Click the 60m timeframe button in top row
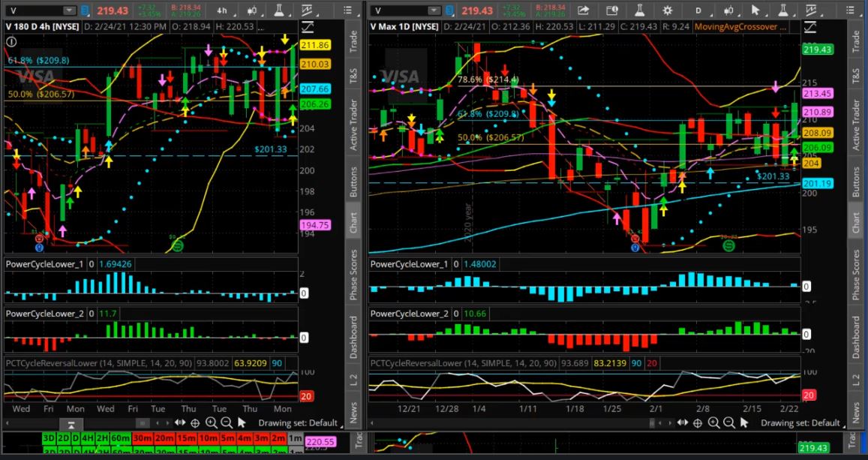The image size is (868, 460). click(120, 438)
